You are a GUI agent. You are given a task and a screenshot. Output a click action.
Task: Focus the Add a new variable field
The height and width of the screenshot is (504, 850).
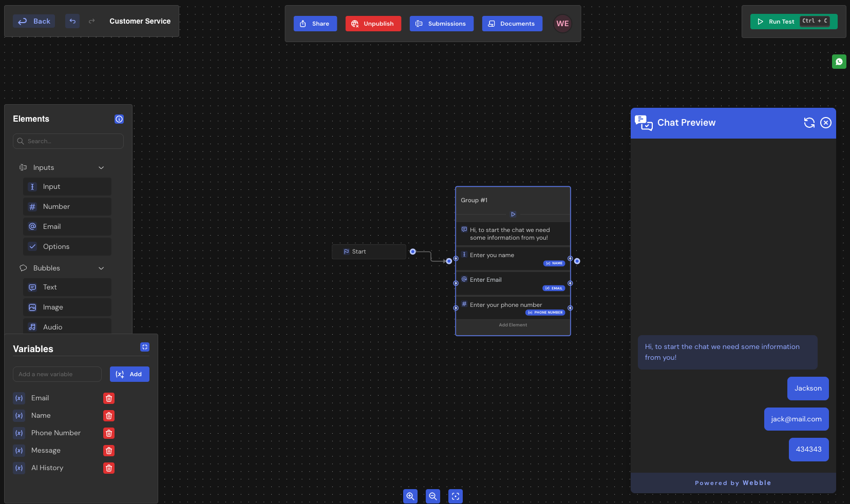click(x=57, y=374)
